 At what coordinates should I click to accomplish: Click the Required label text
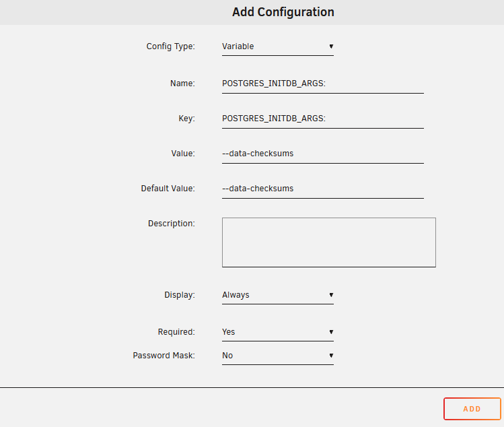176,332
